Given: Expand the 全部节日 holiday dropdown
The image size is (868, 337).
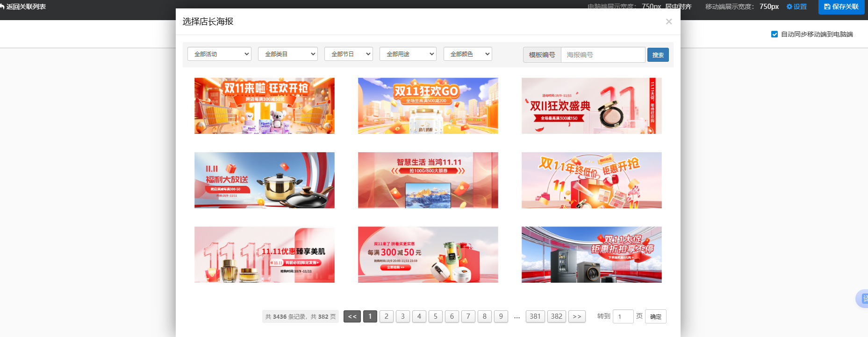Looking at the screenshot, I should tap(348, 54).
